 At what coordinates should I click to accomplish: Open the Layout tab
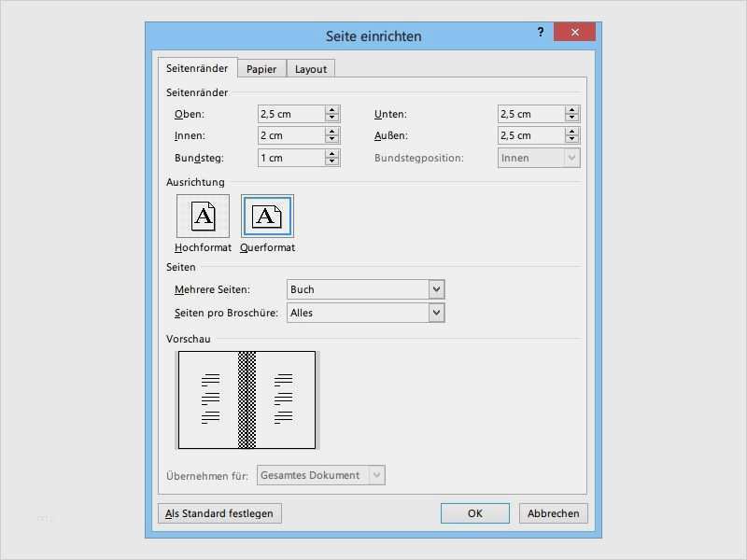click(311, 69)
